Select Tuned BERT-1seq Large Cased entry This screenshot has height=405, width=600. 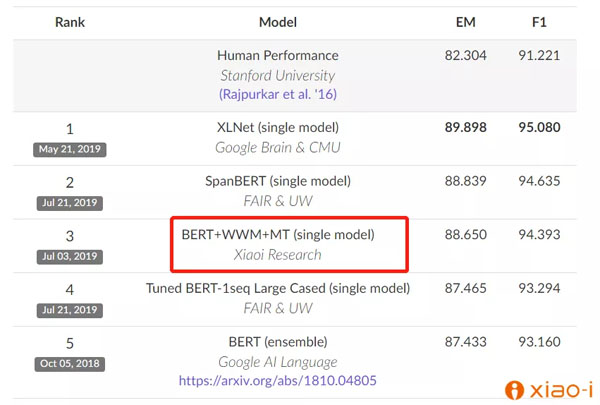click(x=278, y=289)
